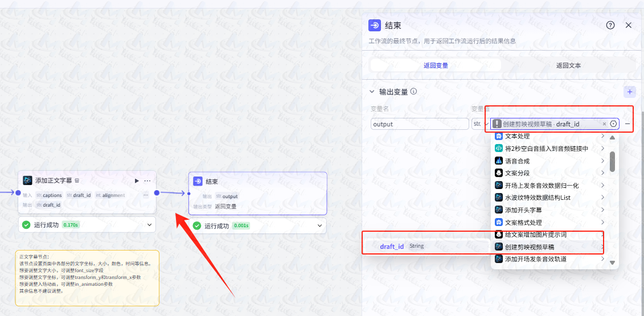Expand the 文本处理 node entry
The image size is (644, 316).
pyautogui.click(x=602, y=136)
